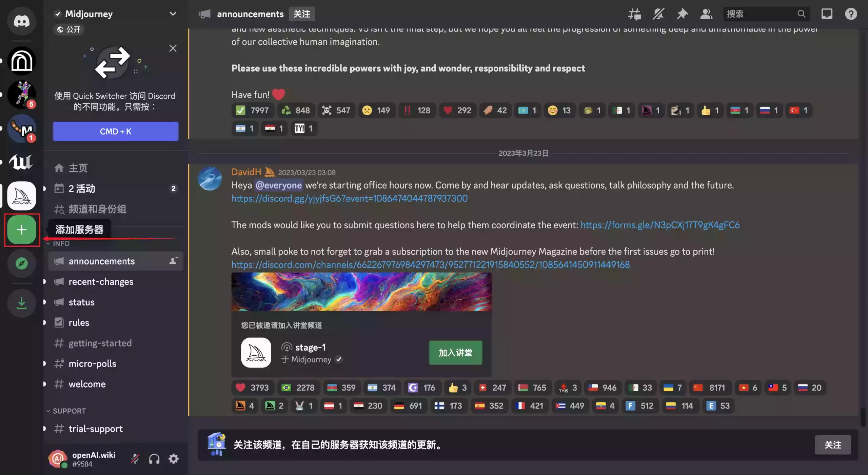Expand the announcements channel expander
This screenshot has width=868, height=475.
pos(44,261)
